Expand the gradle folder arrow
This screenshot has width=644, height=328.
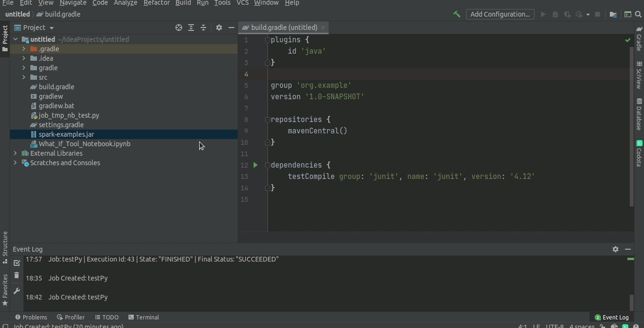pyautogui.click(x=24, y=68)
